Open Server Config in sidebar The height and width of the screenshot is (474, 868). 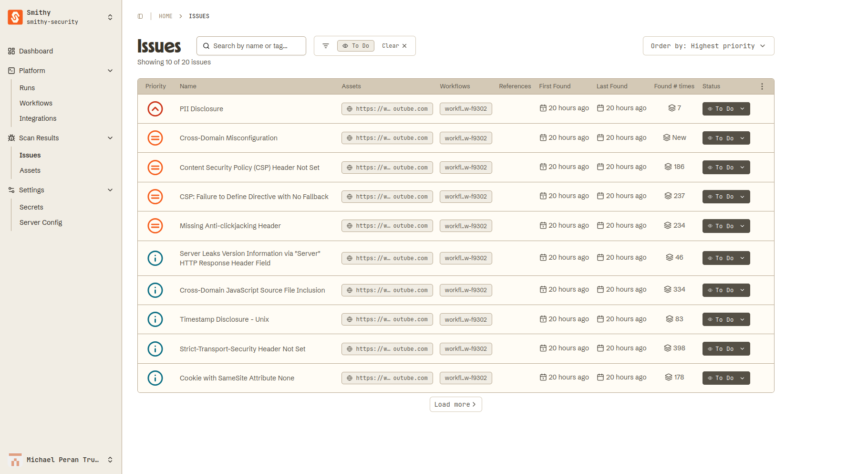[x=41, y=222]
